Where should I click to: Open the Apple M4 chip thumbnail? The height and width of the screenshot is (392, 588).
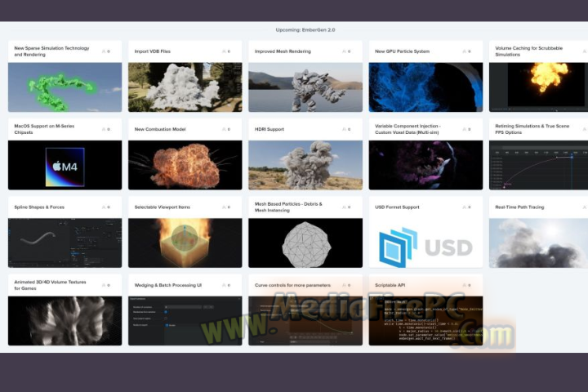(65, 165)
